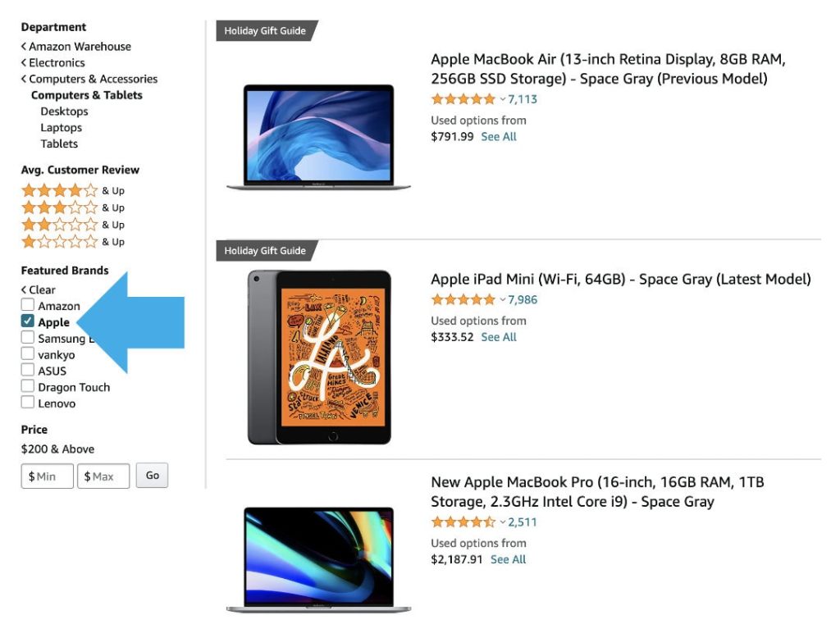This screenshot has width=840, height=638.
Task: Filter results by 4 stars & up
Action: (58, 189)
